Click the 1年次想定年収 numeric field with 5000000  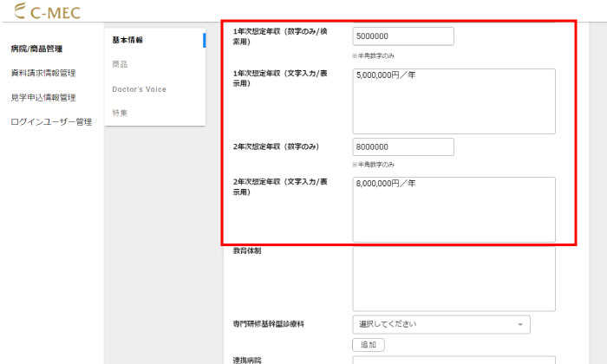click(403, 36)
